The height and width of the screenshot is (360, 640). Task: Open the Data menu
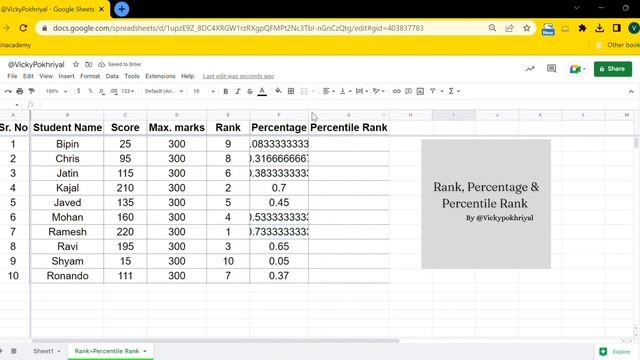tap(112, 76)
